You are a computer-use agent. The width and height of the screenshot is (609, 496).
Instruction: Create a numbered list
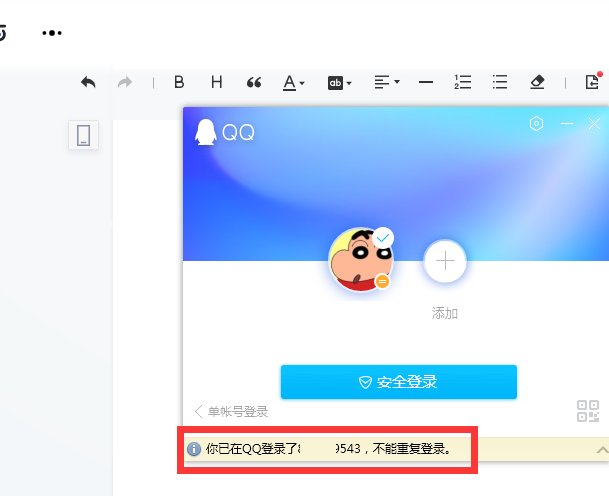point(463,82)
